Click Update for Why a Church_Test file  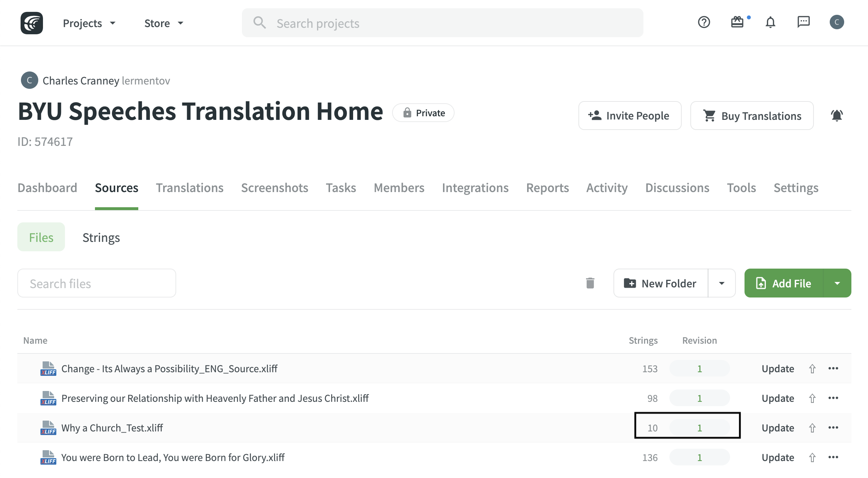click(778, 428)
